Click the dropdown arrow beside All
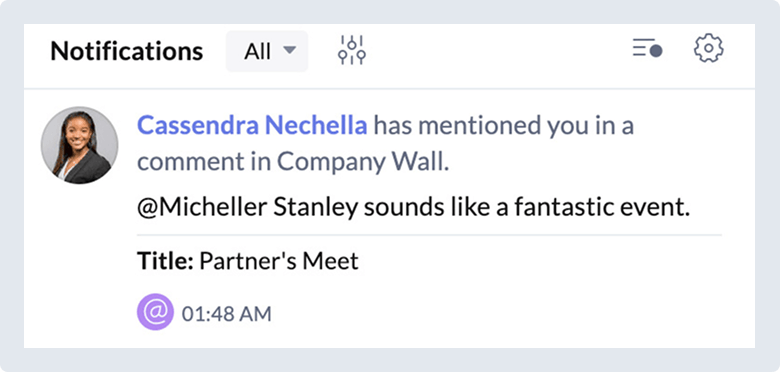780x372 pixels. (x=290, y=50)
